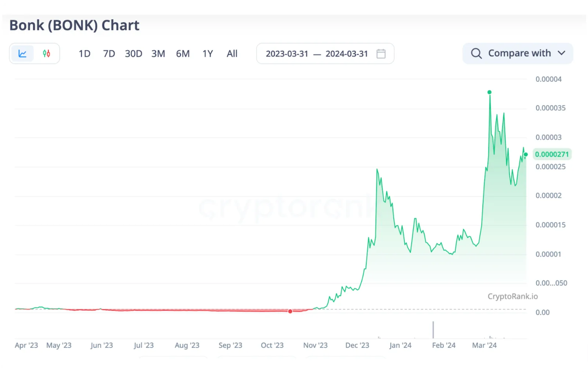
Task: Click the 0.000035 price axis label
Action: coord(550,108)
